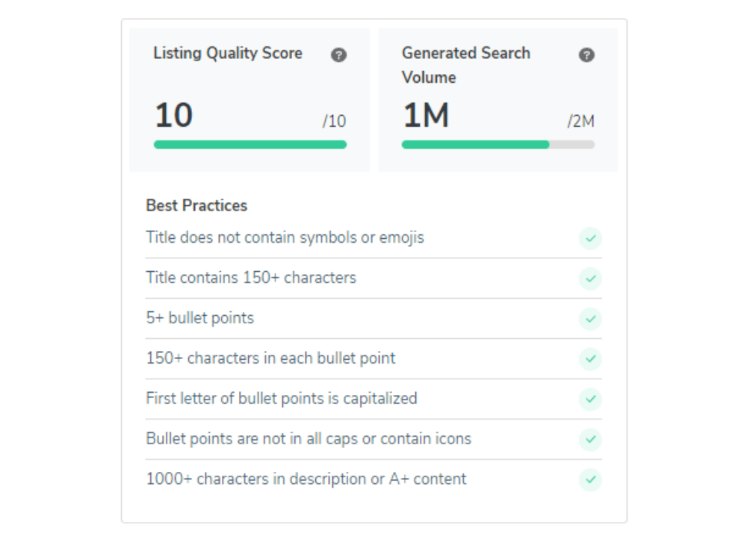Screen dimensions: 747x560
Task: Click checkmark for 1000+ characters in description
Action: [590, 479]
